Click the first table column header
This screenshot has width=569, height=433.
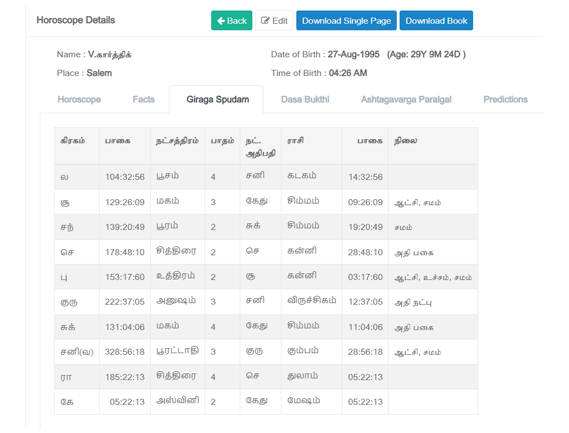tap(73, 141)
